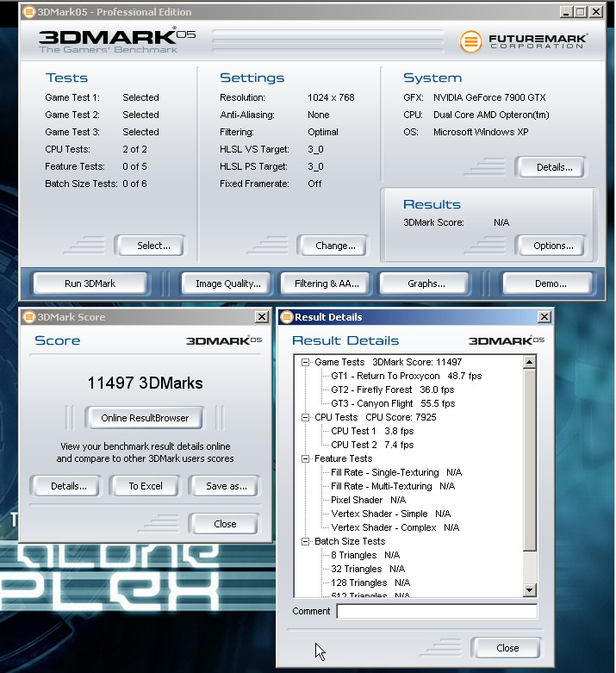This screenshot has width=616, height=673.
Task: Click the Run 3DMark button
Action: [x=90, y=284]
